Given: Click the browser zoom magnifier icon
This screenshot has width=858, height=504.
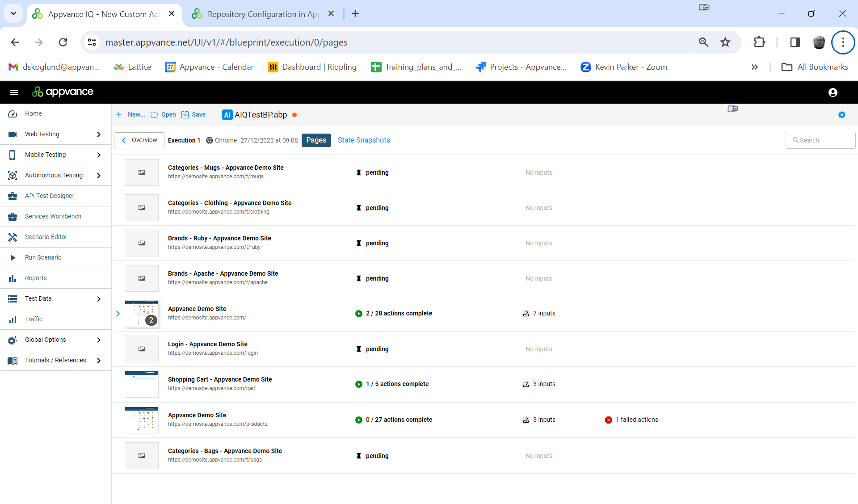Looking at the screenshot, I should coord(703,42).
